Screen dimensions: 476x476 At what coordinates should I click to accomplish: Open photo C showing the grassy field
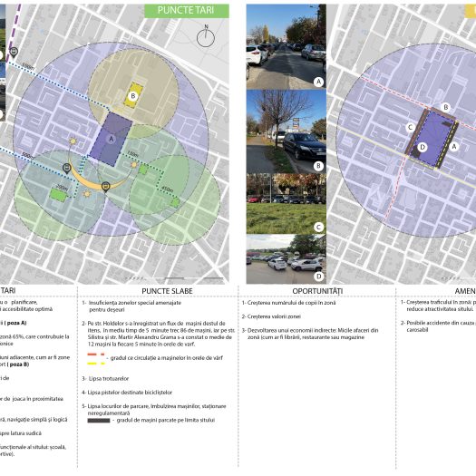(x=287, y=204)
